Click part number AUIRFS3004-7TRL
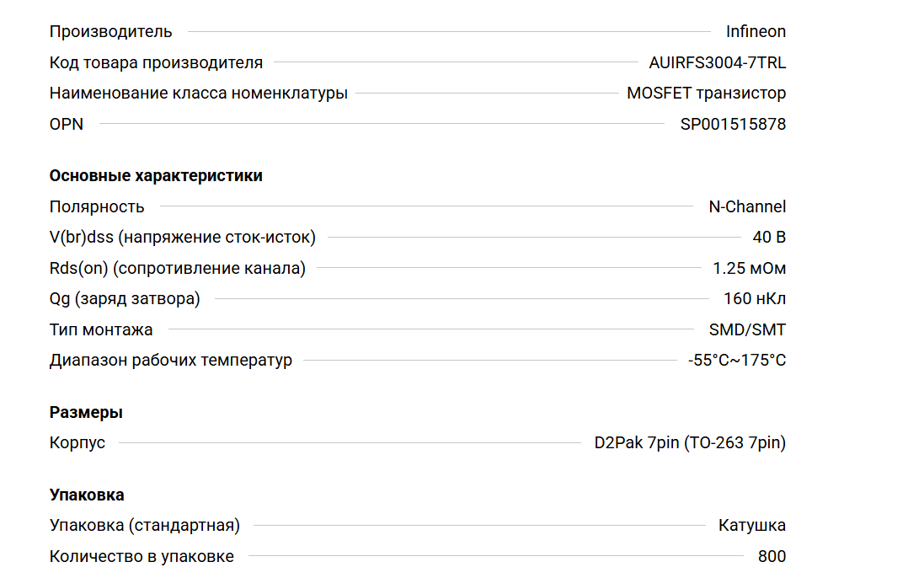This screenshot has width=924, height=578. point(717,62)
